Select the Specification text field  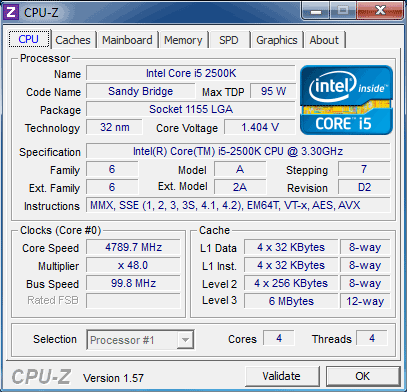coord(238,151)
